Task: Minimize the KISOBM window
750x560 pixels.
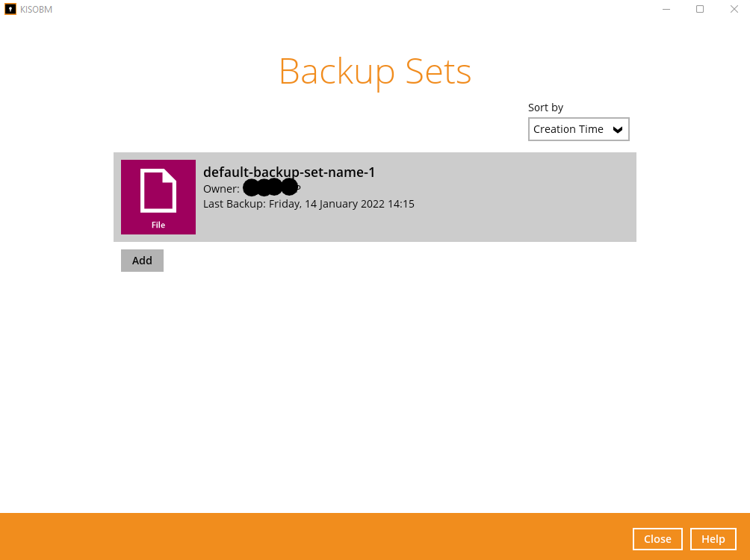Action: tap(666, 9)
